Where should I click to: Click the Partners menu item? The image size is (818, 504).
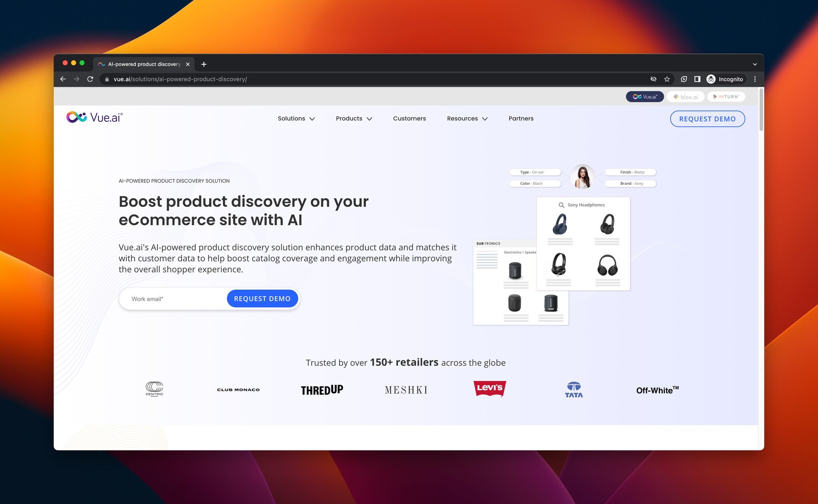[x=520, y=118]
